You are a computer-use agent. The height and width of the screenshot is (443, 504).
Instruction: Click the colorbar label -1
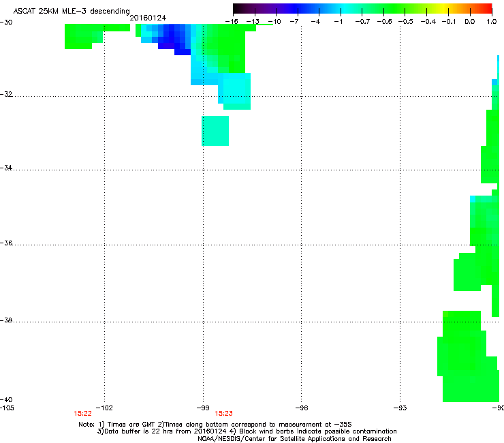338,22
